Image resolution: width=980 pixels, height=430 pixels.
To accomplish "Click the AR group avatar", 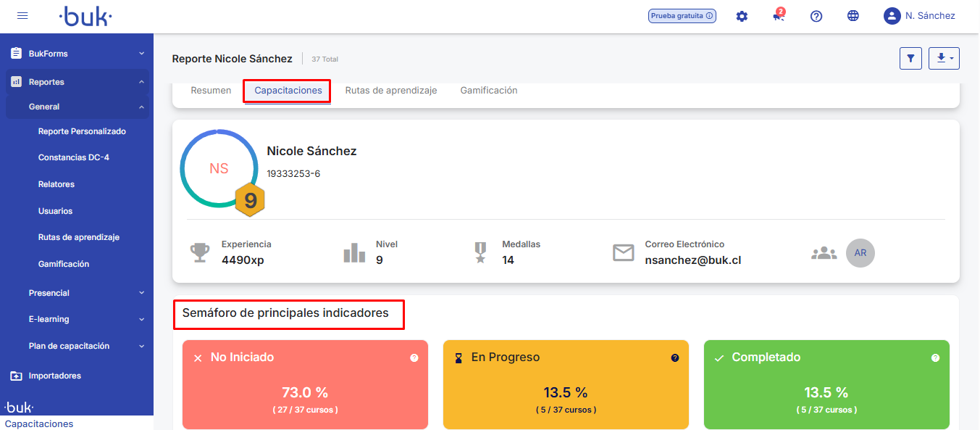I will (x=860, y=253).
